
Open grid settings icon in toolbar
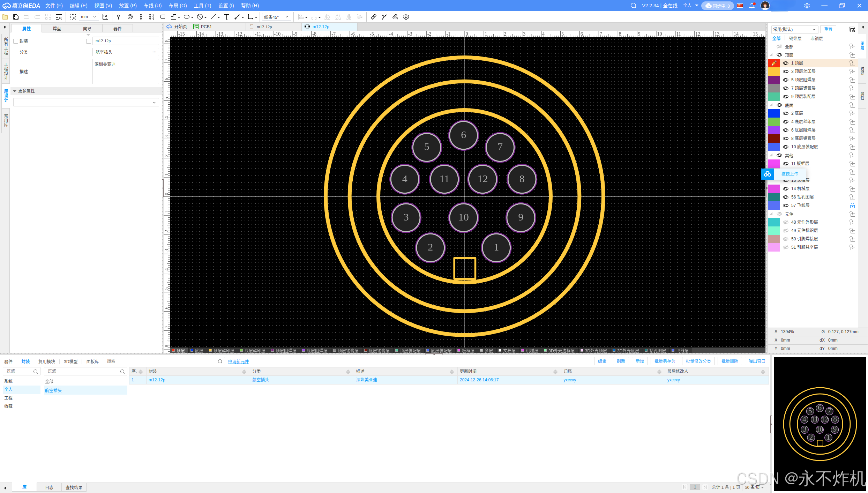105,17
